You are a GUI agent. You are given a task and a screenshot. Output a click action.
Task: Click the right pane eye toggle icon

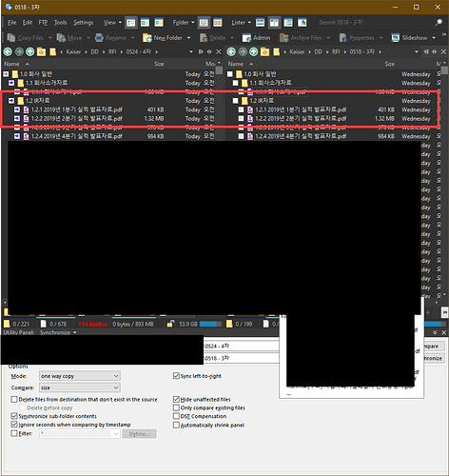(434, 51)
